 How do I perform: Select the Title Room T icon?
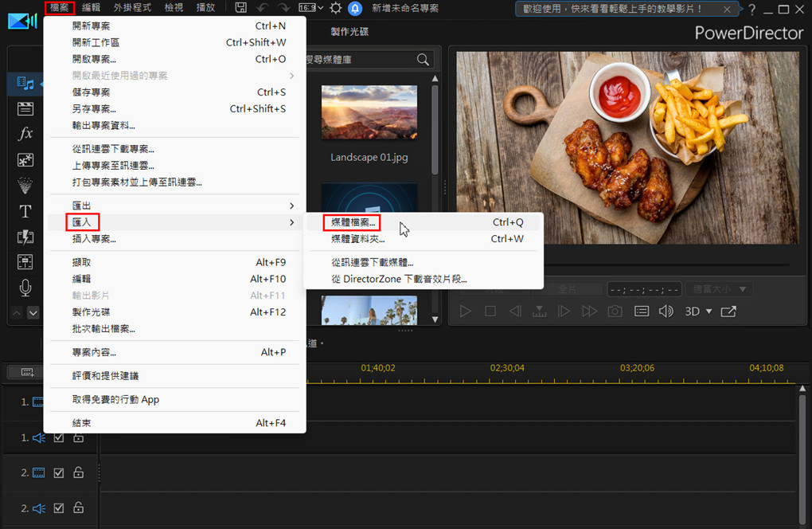coord(25,211)
